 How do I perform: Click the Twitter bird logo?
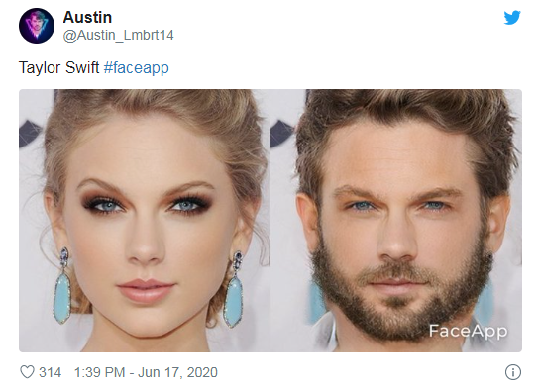coord(512,18)
